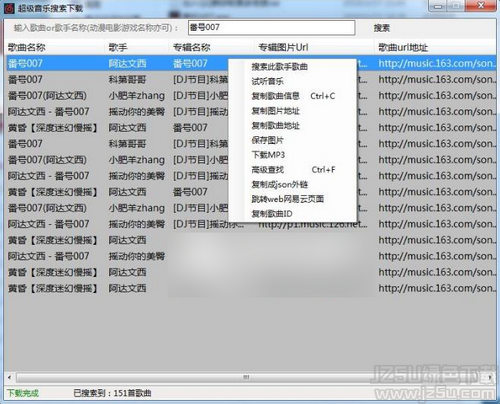500x404 pixels.
Task: Click the 输入歌曲or歌手名称 label
Action: point(96,28)
